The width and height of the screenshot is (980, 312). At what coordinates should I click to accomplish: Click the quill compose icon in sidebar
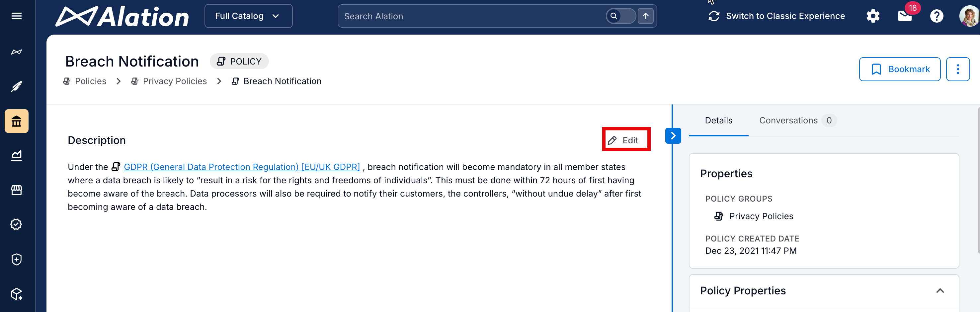[16, 86]
